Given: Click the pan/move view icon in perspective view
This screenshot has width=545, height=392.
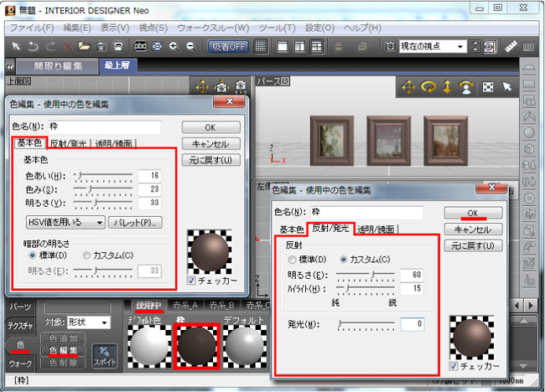Looking at the screenshot, I should tap(408, 86).
